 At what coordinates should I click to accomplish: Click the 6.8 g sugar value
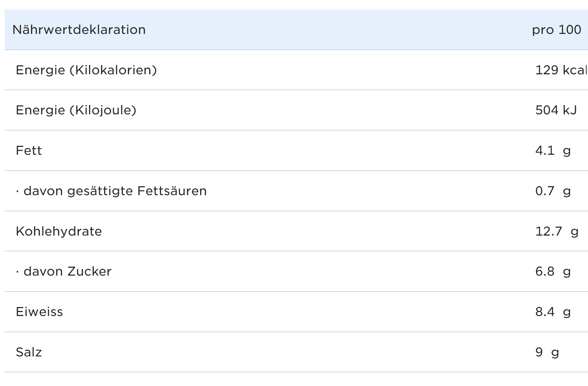553,271
